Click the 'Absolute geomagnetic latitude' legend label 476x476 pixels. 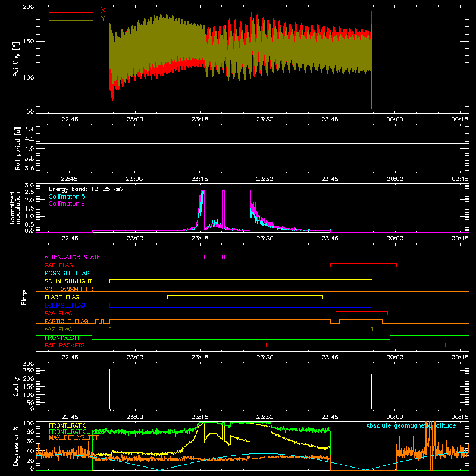tap(411, 425)
